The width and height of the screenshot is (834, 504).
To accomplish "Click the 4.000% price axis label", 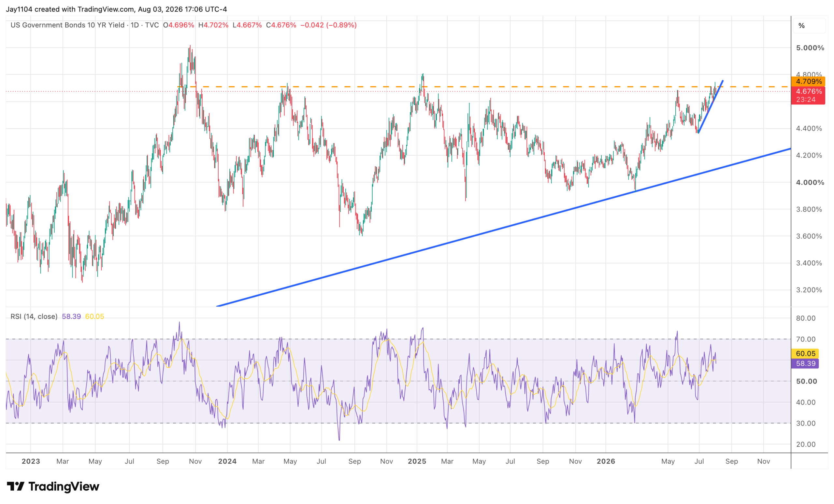I will [810, 182].
